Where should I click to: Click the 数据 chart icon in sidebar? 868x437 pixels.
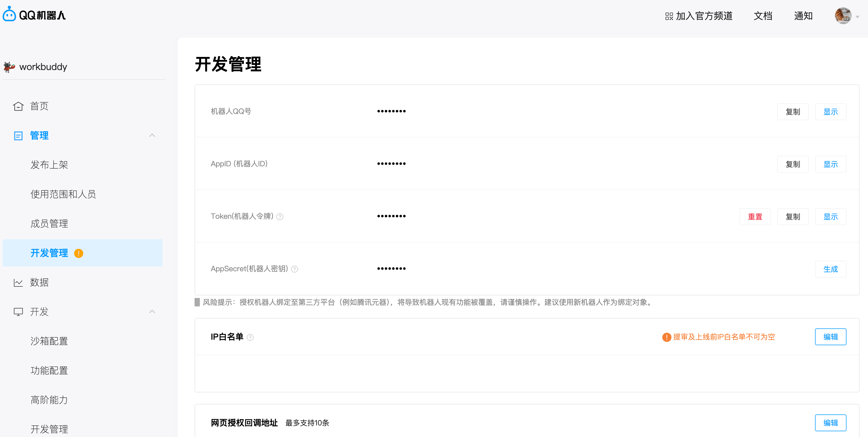click(19, 282)
